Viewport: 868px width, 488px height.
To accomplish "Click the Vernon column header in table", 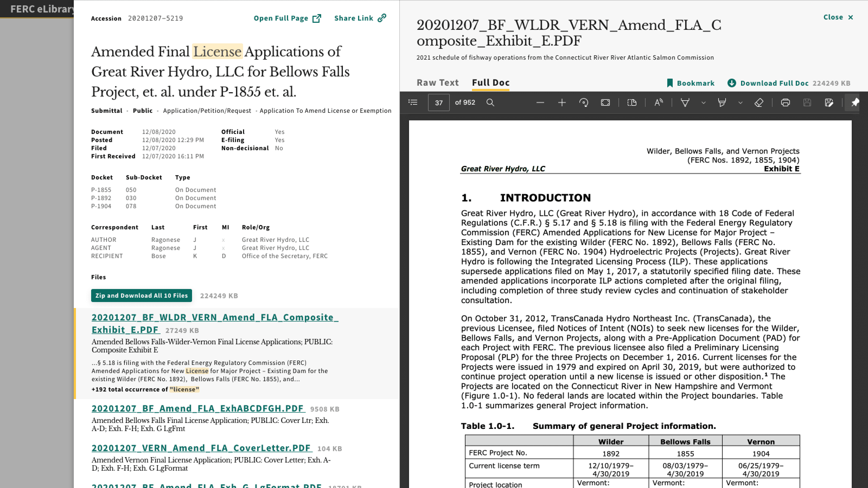I will click(x=761, y=442).
